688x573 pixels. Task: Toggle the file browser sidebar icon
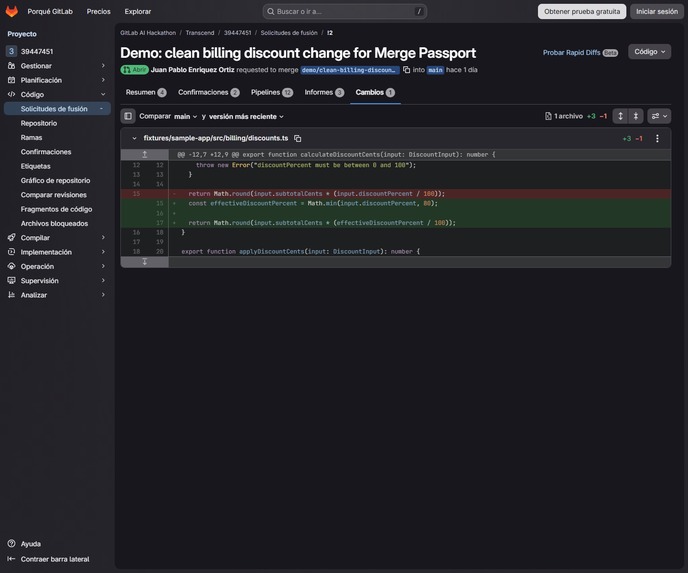[128, 116]
